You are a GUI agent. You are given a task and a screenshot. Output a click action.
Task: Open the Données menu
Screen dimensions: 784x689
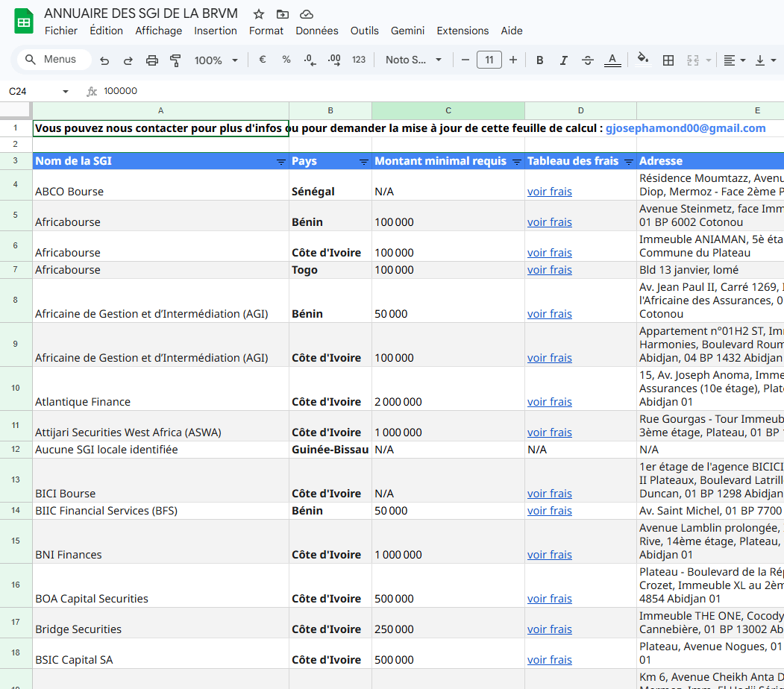pyautogui.click(x=317, y=31)
